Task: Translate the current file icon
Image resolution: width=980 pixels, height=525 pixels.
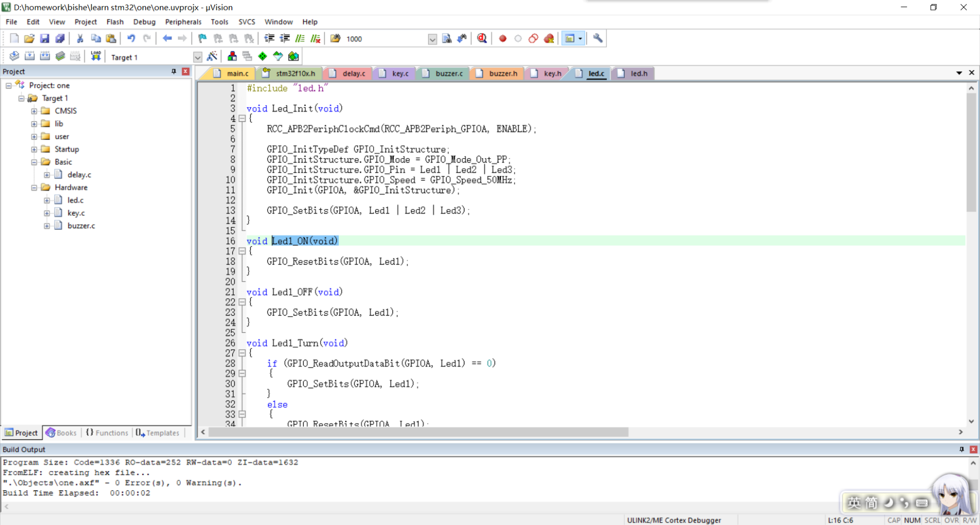Action: point(14,56)
